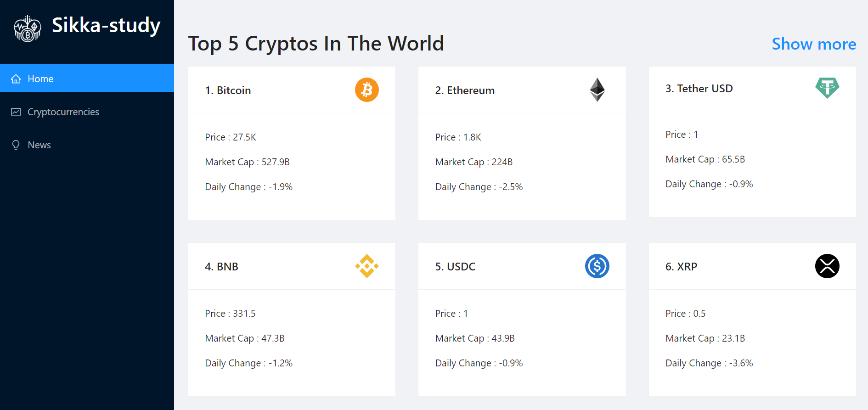
Task: Click the Tether USD Market Cap text
Action: click(x=705, y=159)
